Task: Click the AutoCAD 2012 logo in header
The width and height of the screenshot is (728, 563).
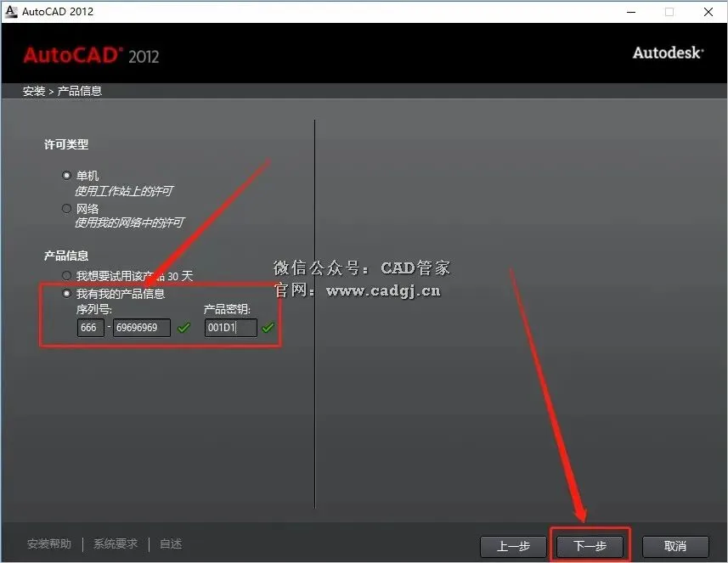Action: [91, 55]
